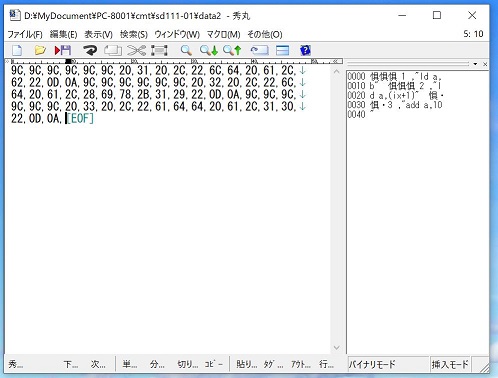Screen dimensions: 498x378
Task: Click the ﾀｸﾞ... function key button
Action: [x=273, y=364]
